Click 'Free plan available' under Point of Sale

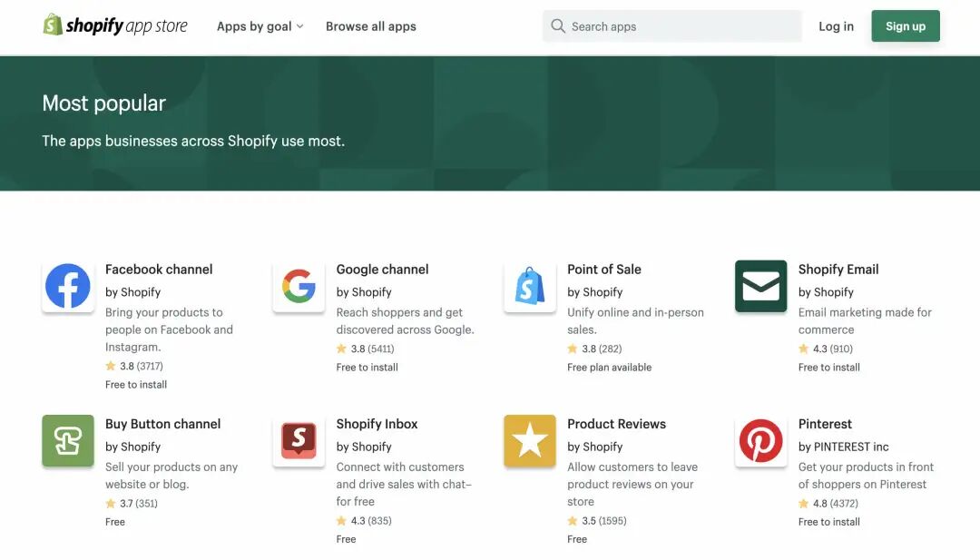tap(610, 368)
